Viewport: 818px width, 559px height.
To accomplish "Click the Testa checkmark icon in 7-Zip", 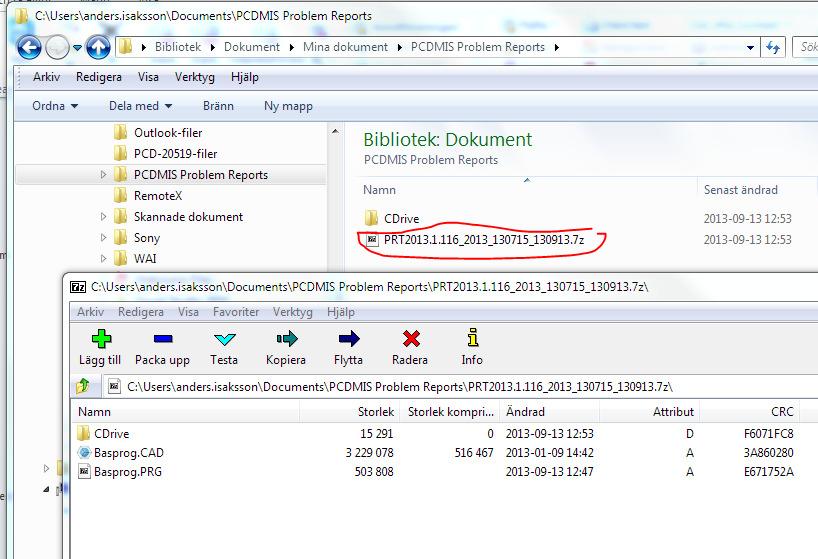I will coord(225,339).
